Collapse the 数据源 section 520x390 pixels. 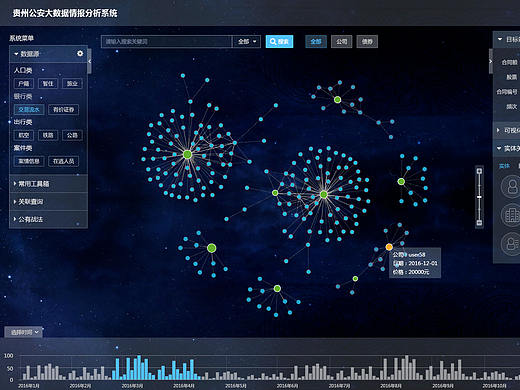[48, 54]
